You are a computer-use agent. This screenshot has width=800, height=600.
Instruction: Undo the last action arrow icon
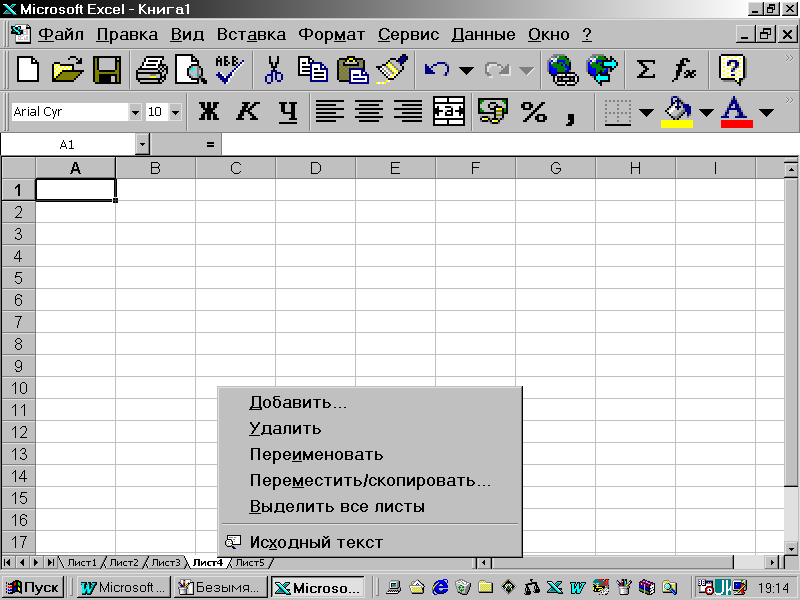coord(437,69)
